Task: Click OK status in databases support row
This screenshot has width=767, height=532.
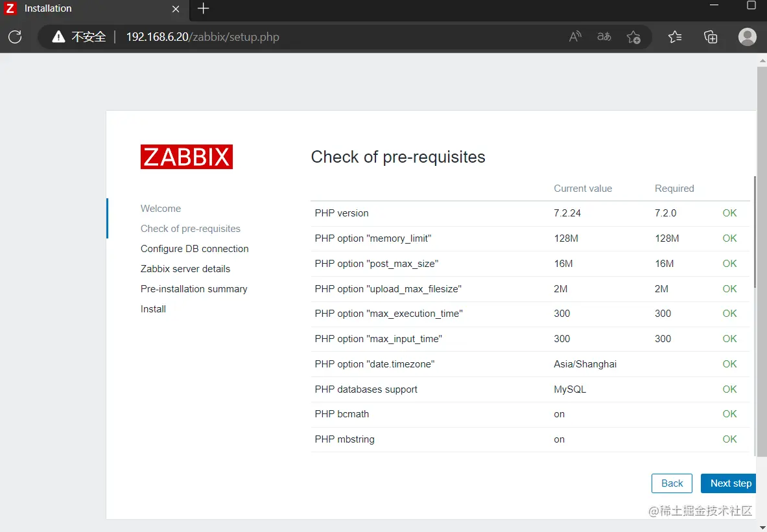Action: pos(729,389)
